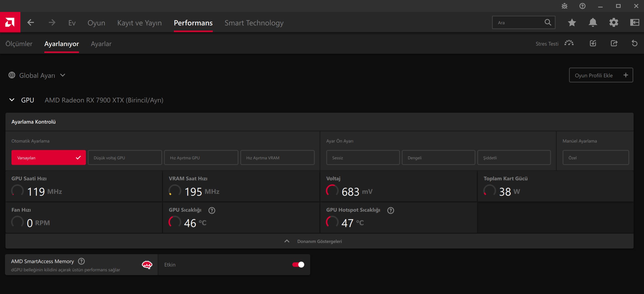Screen dimensions: 644x294
Task: Click GPU Sıcaklığı help icon
Action: point(212,210)
